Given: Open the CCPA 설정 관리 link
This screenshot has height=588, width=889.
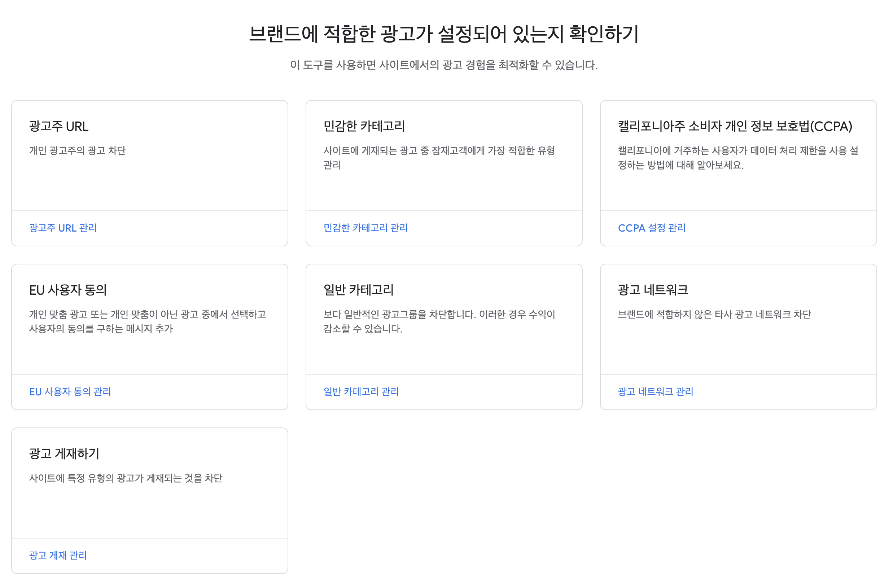Looking at the screenshot, I should tap(652, 228).
